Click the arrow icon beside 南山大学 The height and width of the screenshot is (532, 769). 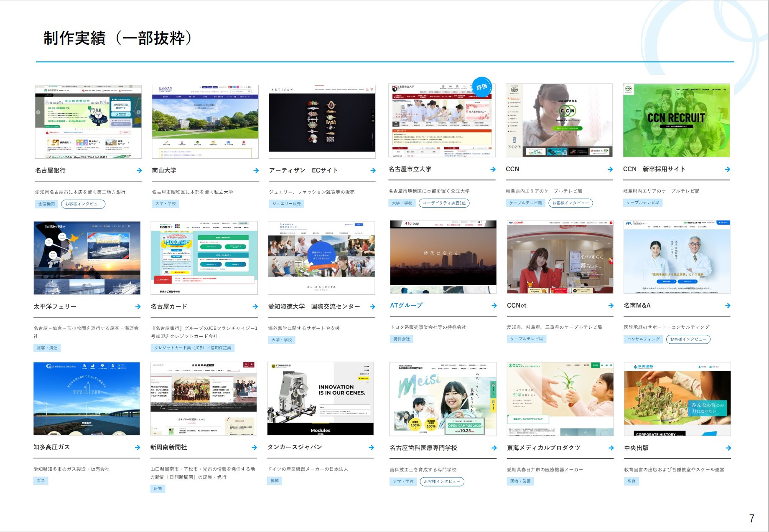pos(256,170)
